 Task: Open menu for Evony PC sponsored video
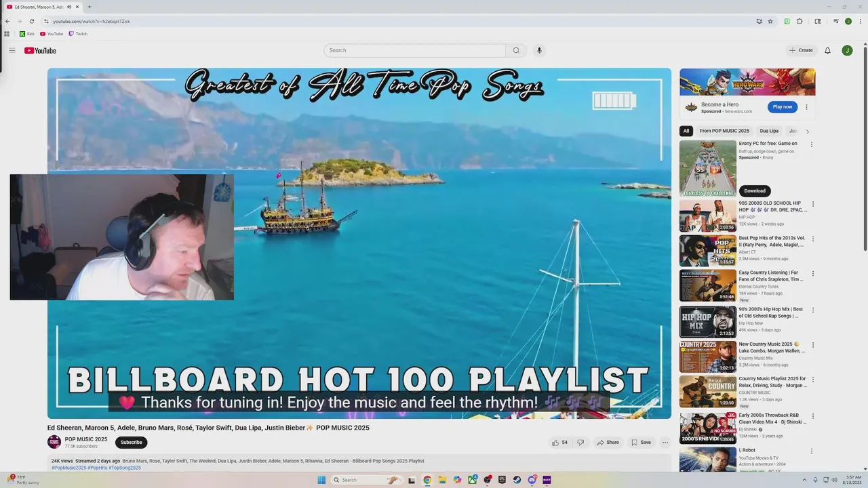click(811, 144)
